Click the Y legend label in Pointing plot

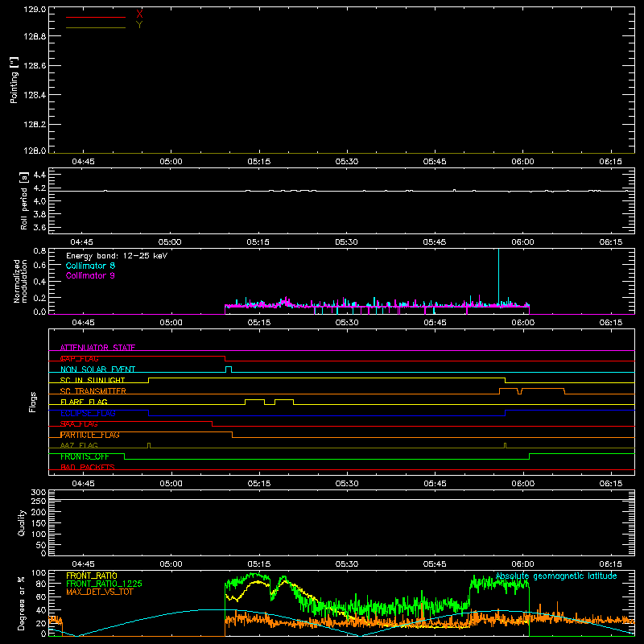(139, 25)
